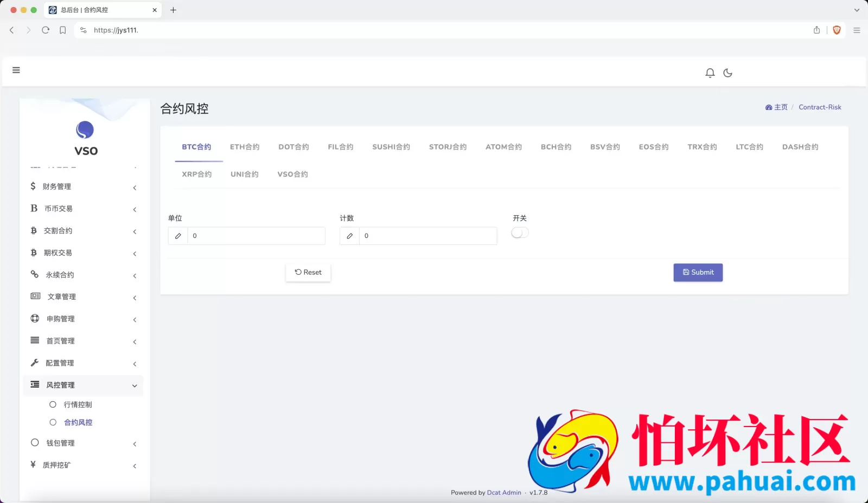
Task: Collapse 风控管理 menu chevron
Action: 135,386
